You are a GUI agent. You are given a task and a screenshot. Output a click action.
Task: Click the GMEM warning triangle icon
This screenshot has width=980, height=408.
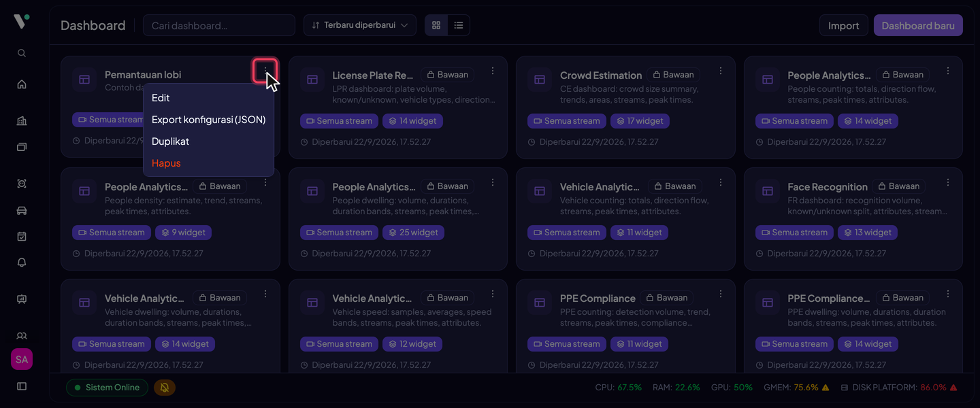(826, 388)
